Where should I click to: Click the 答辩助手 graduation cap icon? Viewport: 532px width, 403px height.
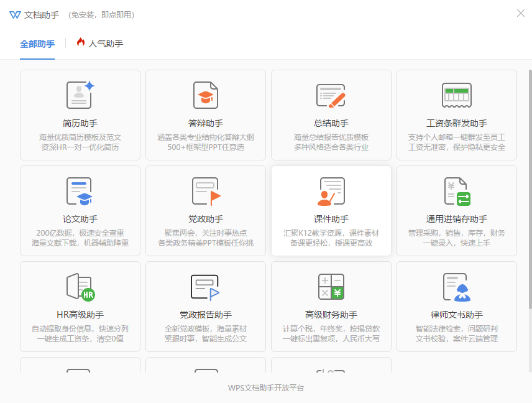(x=205, y=95)
